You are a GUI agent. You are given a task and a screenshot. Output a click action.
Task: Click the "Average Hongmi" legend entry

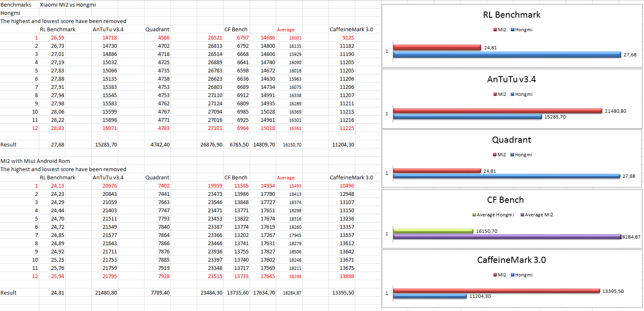[x=493, y=215]
